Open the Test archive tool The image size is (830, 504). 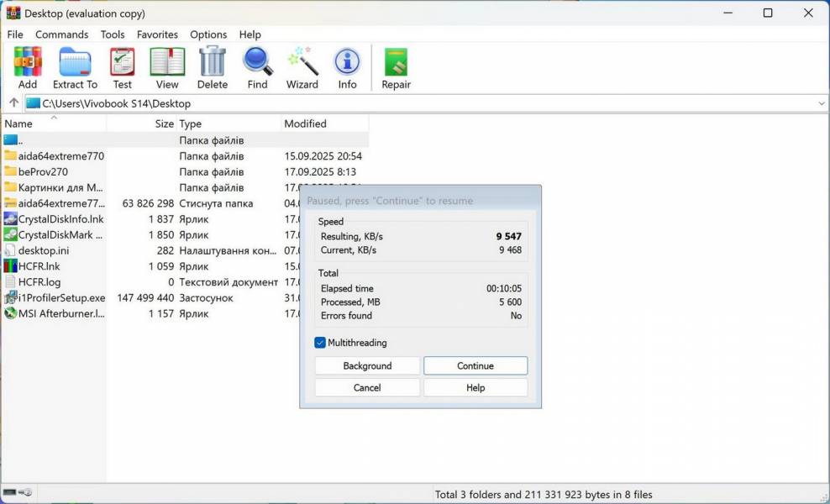[122, 67]
